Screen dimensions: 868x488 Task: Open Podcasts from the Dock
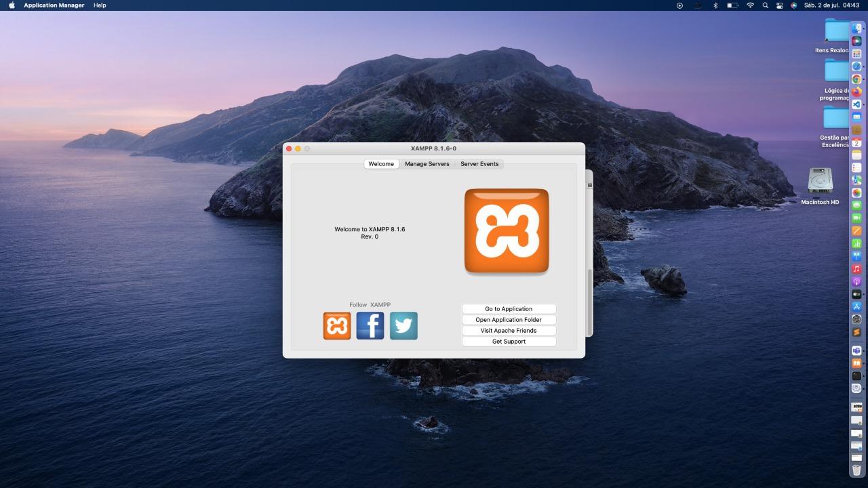(856, 281)
